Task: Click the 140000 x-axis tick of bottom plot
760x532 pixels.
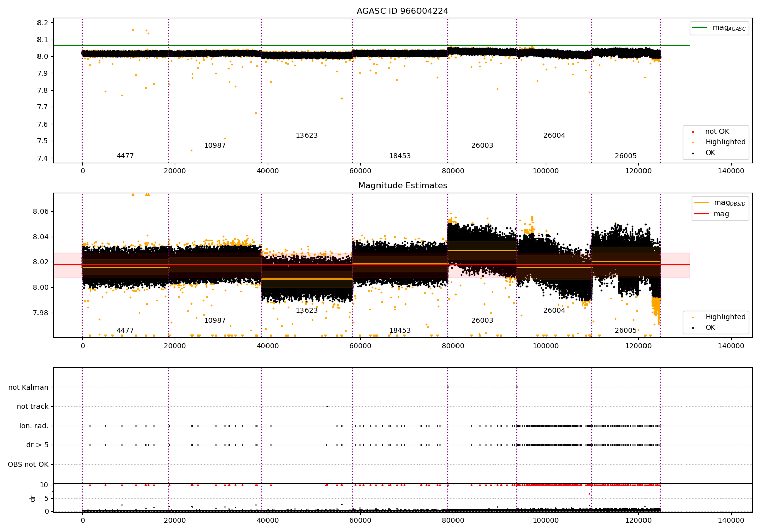Action: [x=731, y=520]
